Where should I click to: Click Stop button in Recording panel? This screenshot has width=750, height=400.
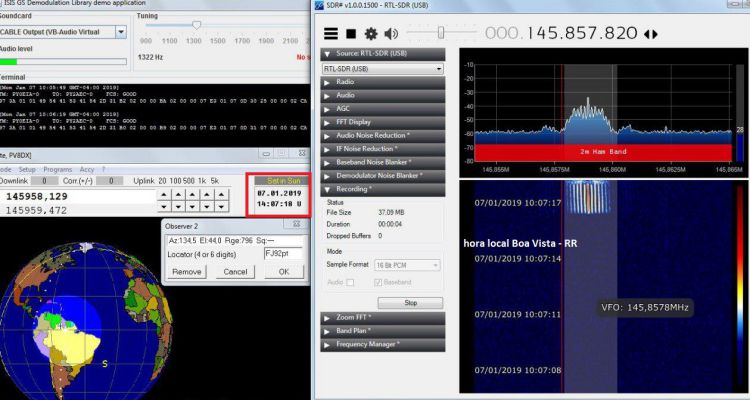(x=410, y=303)
